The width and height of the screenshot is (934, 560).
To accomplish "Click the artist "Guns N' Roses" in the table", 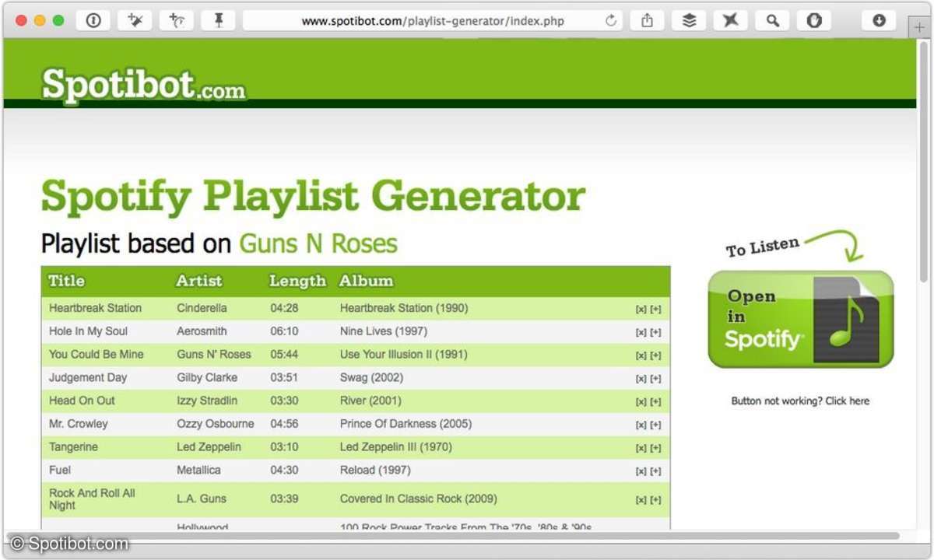I will (x=214, y=355).
